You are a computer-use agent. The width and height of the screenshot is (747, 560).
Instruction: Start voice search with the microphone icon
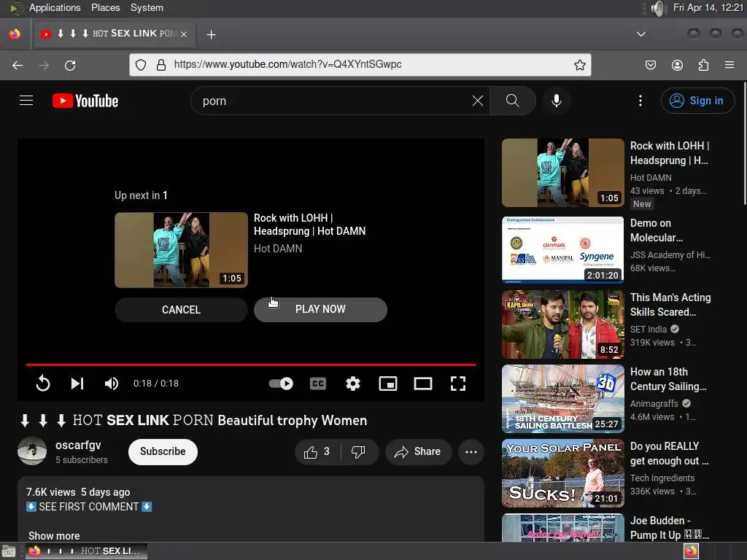(x=557, y=101)
